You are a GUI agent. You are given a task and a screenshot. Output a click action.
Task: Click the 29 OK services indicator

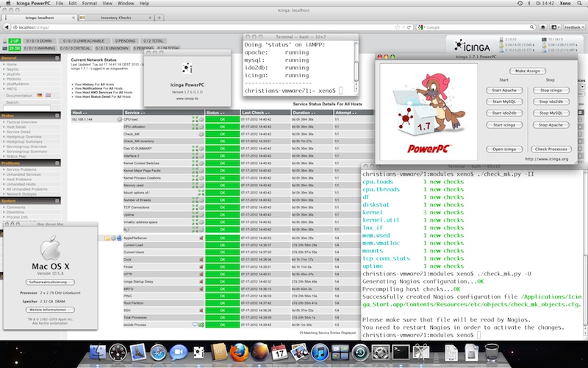pos(15,49)
